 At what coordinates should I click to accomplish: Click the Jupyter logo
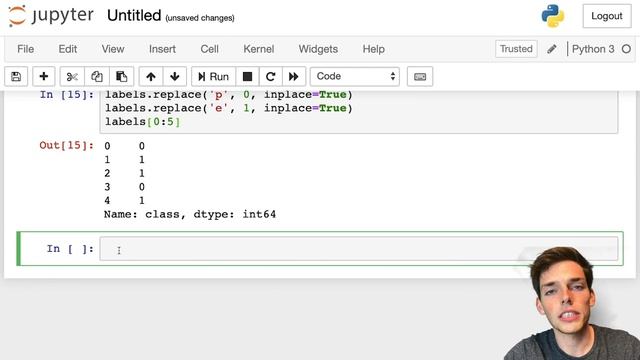pyautogui.click(x=51, y=16)
